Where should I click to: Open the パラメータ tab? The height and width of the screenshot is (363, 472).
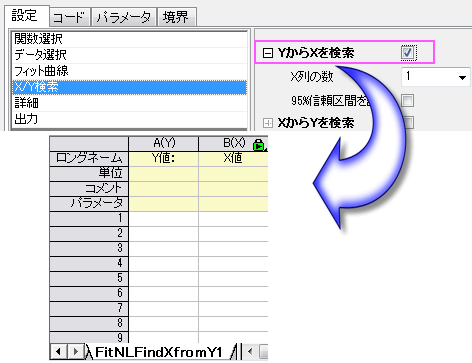point(124,17)
